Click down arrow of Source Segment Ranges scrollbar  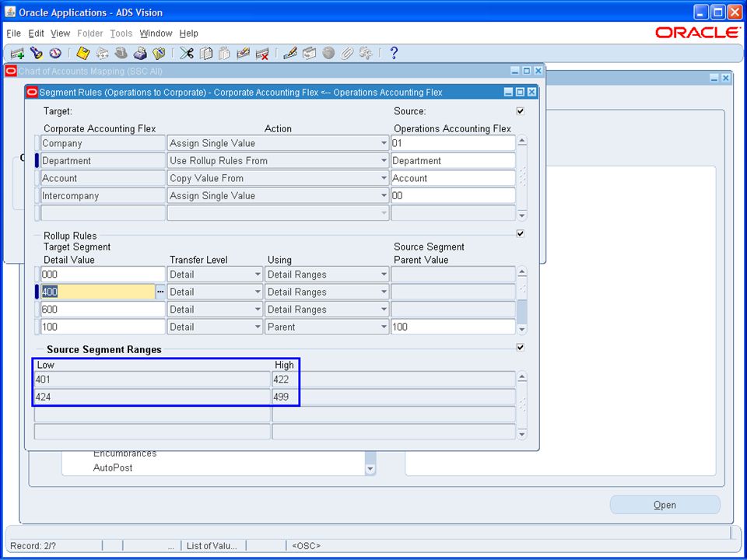[x=522, y=434]
